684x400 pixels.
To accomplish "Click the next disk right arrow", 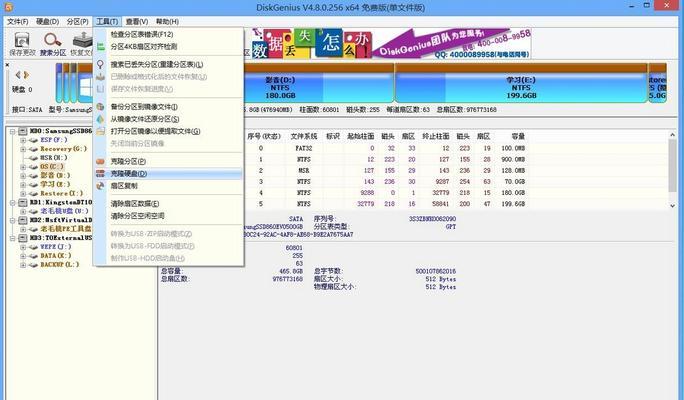I will [x=26, y=75].
